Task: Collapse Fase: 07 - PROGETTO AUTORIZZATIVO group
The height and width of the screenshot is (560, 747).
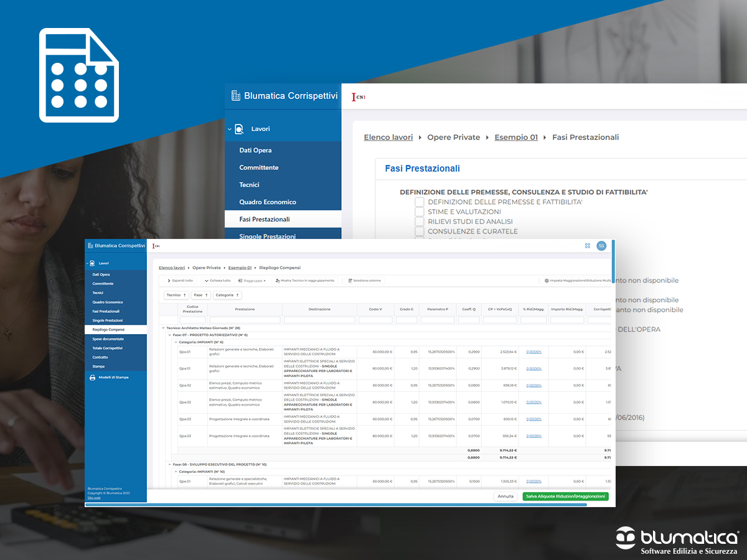Action: (x=169, y=335)
